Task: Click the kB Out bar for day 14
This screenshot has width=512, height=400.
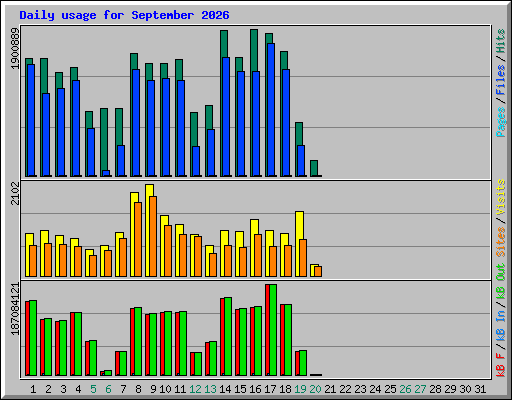Action: (x=228, y=336)
